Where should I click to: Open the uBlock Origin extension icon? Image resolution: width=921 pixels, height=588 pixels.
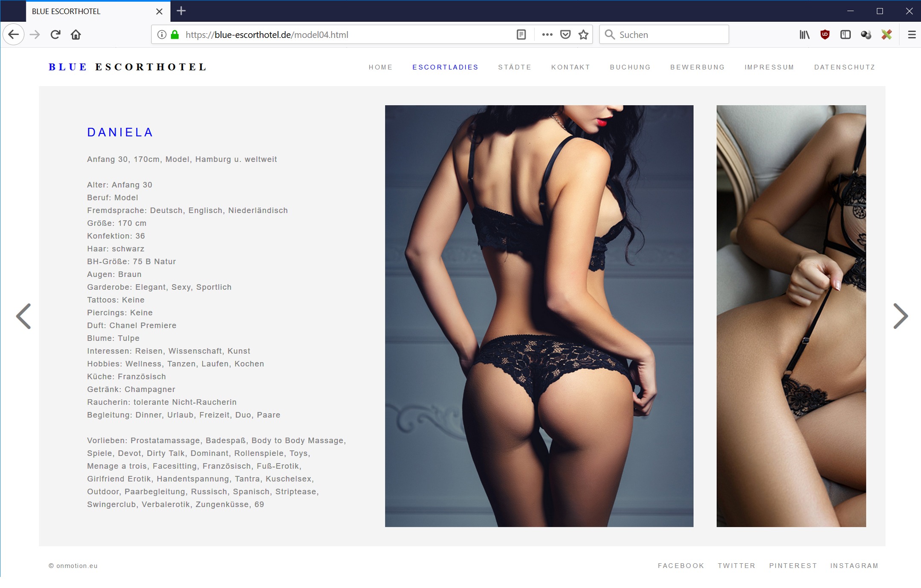click(x=825, y=35)
